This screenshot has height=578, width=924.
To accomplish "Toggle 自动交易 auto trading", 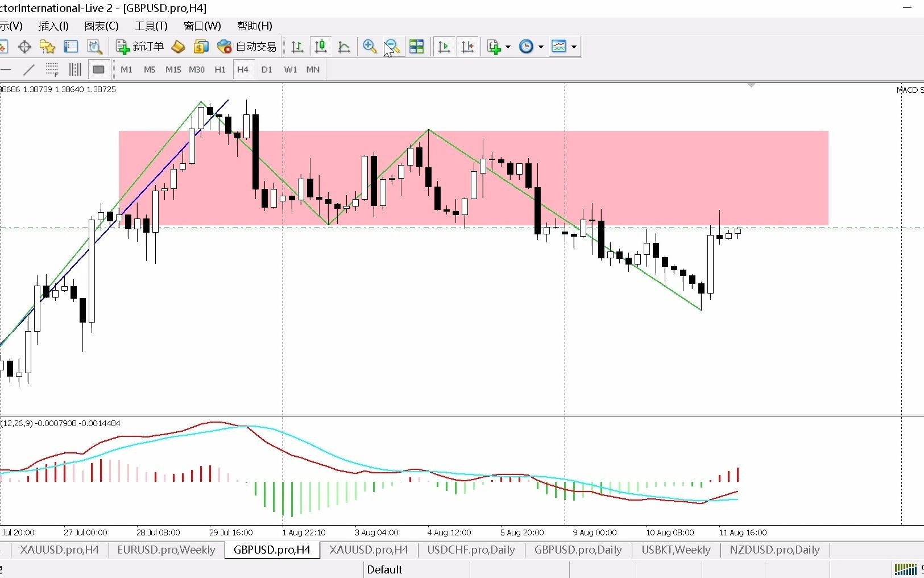I will coord(247,47).
